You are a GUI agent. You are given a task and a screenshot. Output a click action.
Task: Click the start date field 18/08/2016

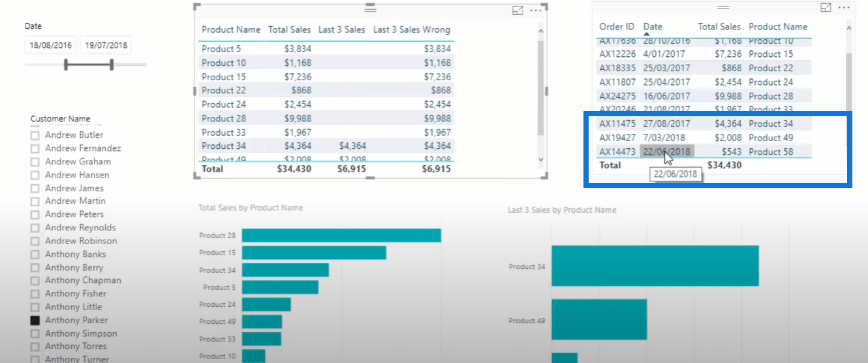coord(50,45)
